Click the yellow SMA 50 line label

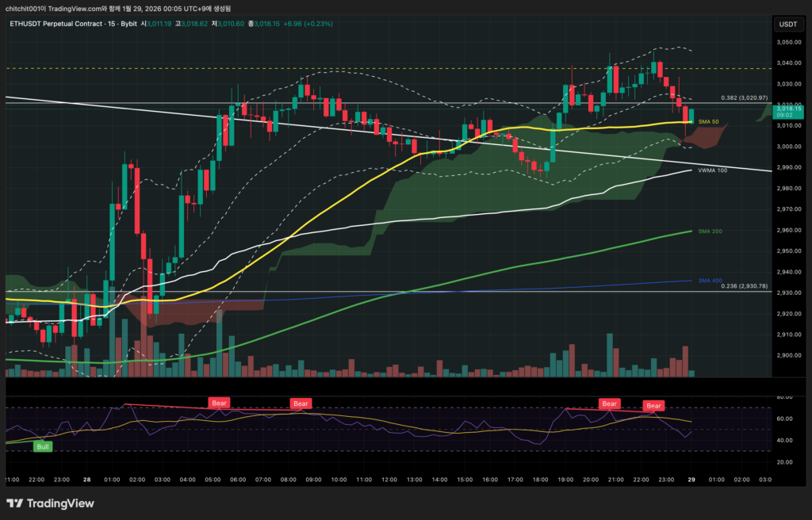click(x=708, y=122)
